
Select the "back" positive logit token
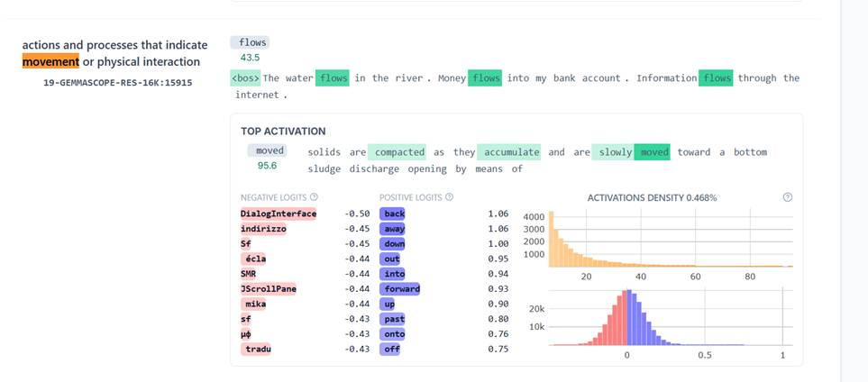coord(393,214)
